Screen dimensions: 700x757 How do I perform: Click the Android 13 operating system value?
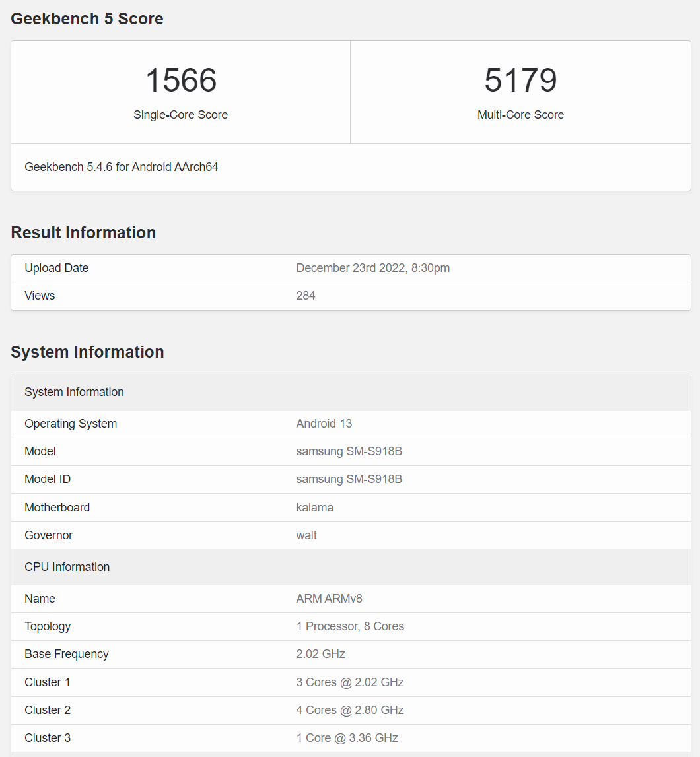[324, 424]
